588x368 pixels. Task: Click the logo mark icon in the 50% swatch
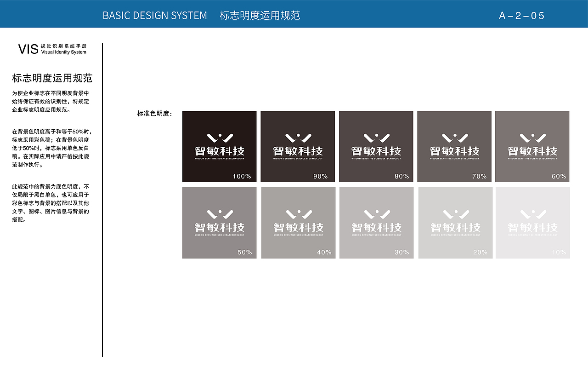(x=220, y=214)
